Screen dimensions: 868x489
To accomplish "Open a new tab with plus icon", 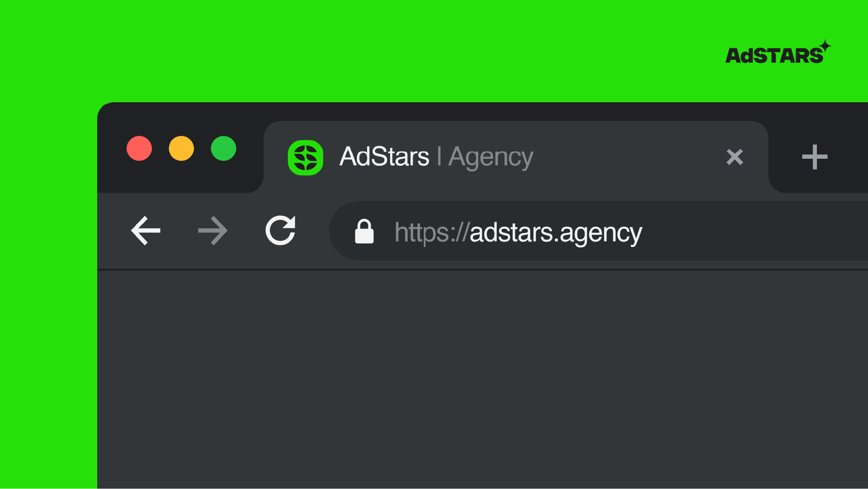I will coord(815,157).
